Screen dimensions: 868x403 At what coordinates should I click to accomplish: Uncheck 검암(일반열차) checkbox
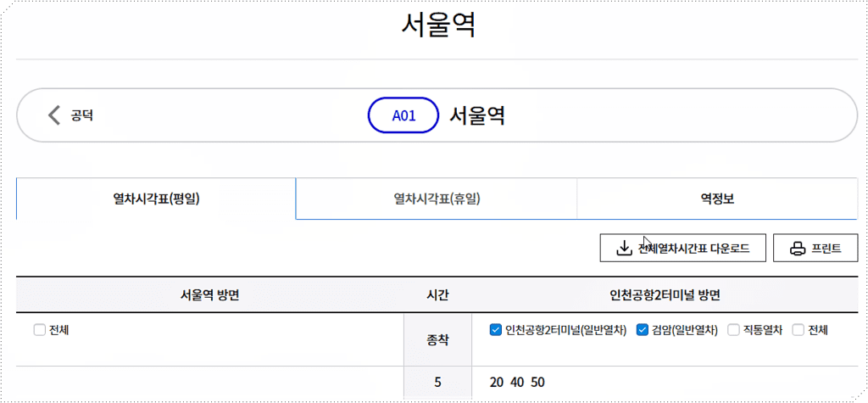point(643,330)
